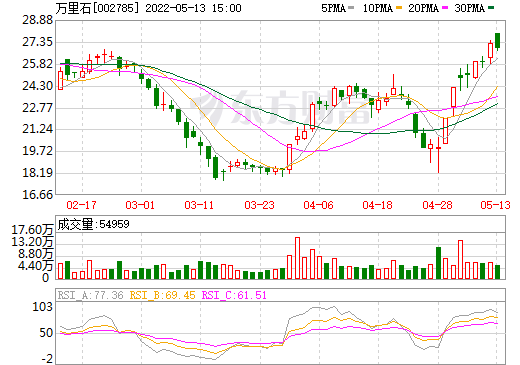Click the 28.88 price axis label
Viewport: 520px width, 365px height.
38,20
